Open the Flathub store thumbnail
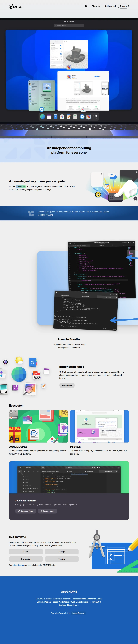The image size is (138, 644). point(99,426)
